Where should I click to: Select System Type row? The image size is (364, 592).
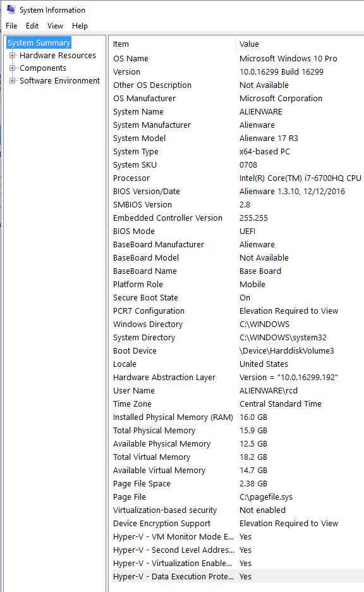click(236, 151)
